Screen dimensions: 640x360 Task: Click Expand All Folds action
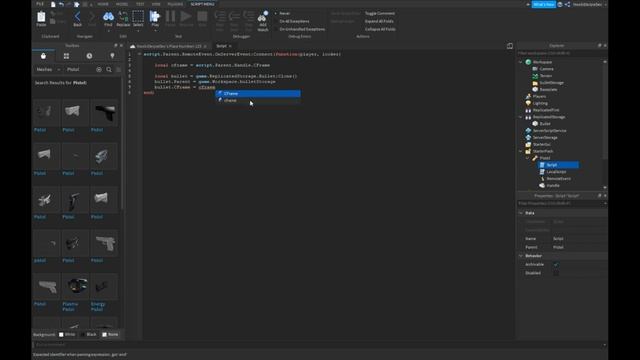[379, 21]
